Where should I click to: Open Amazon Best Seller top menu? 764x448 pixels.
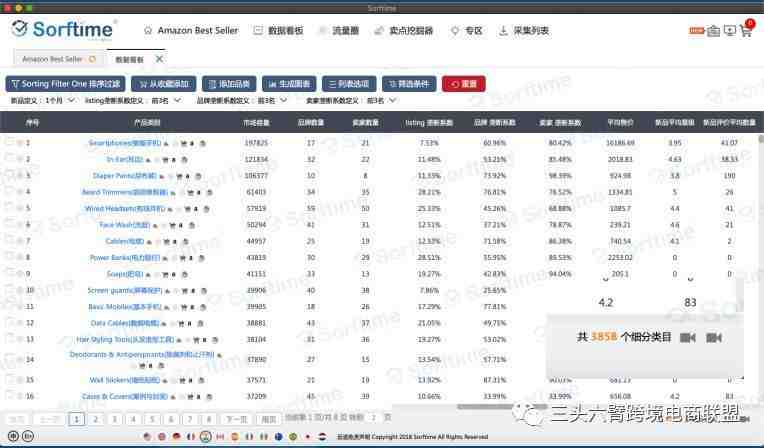pyautogui.click(x=191, y=31)
